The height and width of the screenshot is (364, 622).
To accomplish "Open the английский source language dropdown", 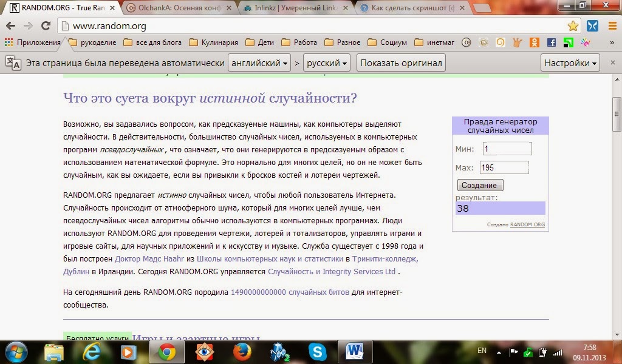I will coord(259,63).
